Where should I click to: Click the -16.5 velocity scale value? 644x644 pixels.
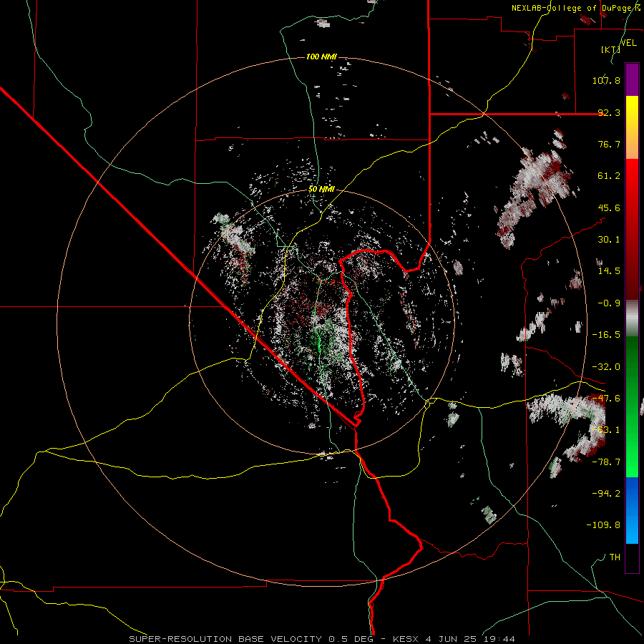point(606,335)
